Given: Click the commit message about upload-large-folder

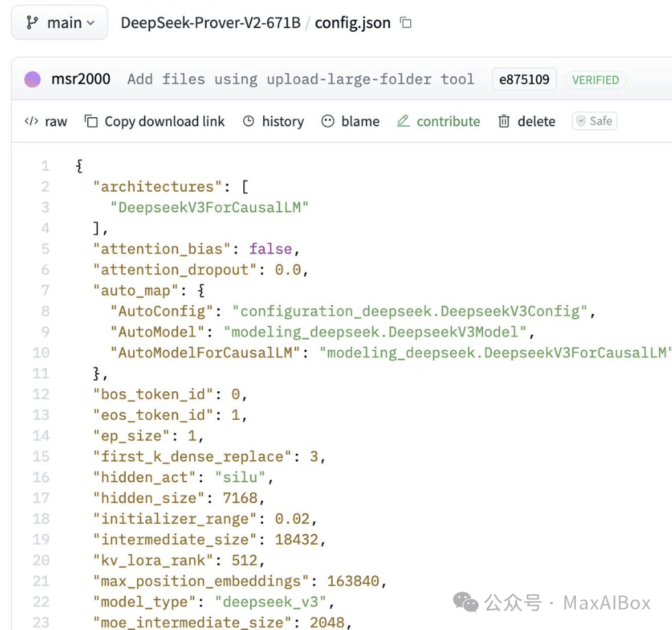Looking at the screenshot, I should pos(300,79).
